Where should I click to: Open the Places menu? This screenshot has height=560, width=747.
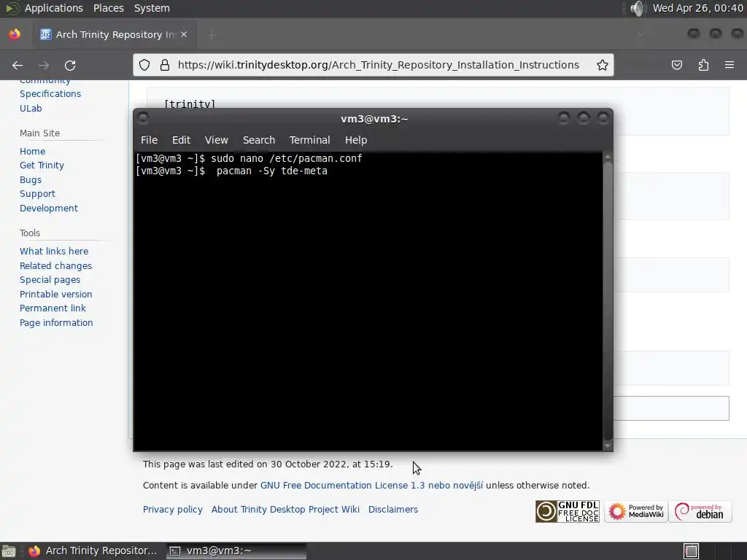(x=109, y=8)
